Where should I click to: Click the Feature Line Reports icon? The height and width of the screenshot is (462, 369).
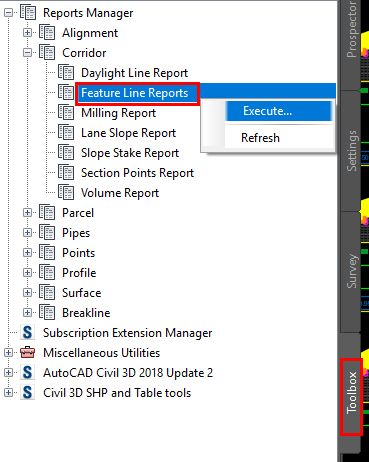pos(66,93)
